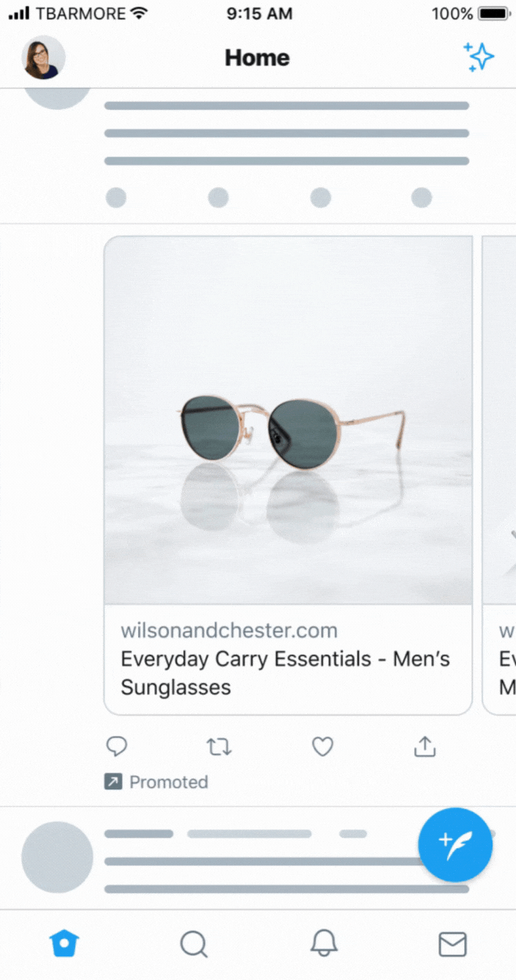The image size is (516, 980).
Task: Open Direct Messages envelope icon
Action: pos(452,945)
